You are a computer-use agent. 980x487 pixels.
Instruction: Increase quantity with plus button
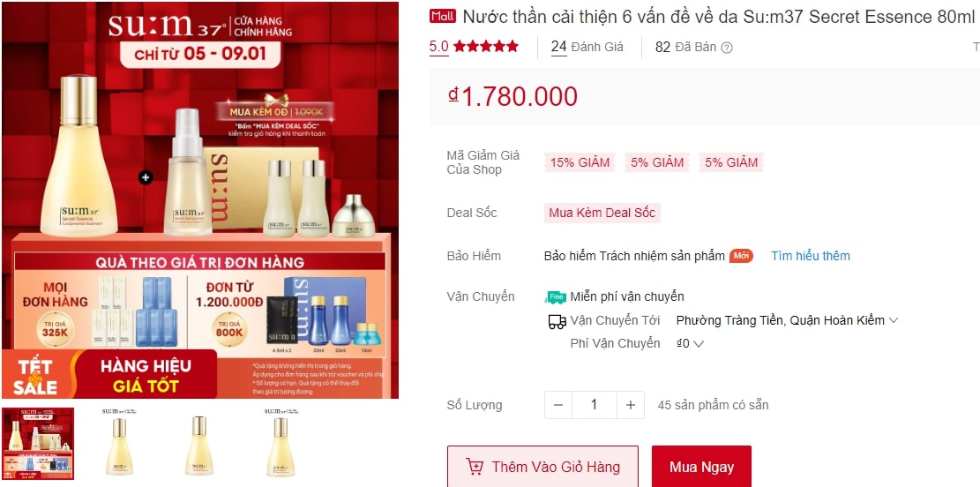point(631,405)
